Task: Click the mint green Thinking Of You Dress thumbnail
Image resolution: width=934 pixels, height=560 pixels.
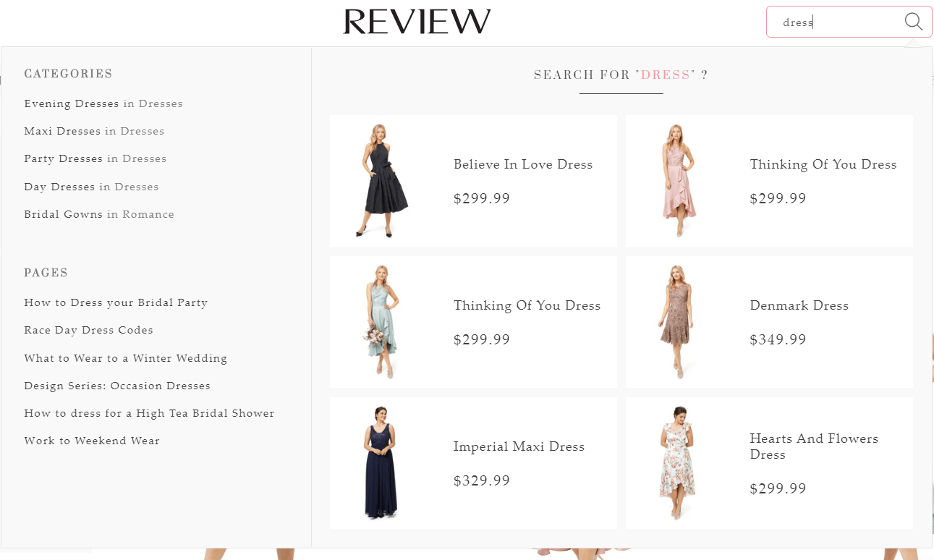Action: pyautogui.click(x=381, y=321)
